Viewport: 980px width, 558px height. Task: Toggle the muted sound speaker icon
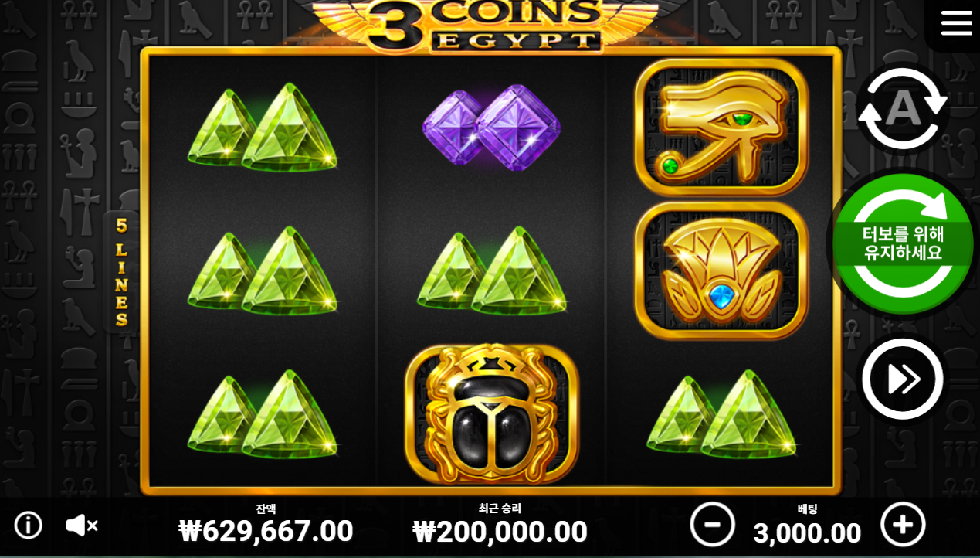coord(81,526)
